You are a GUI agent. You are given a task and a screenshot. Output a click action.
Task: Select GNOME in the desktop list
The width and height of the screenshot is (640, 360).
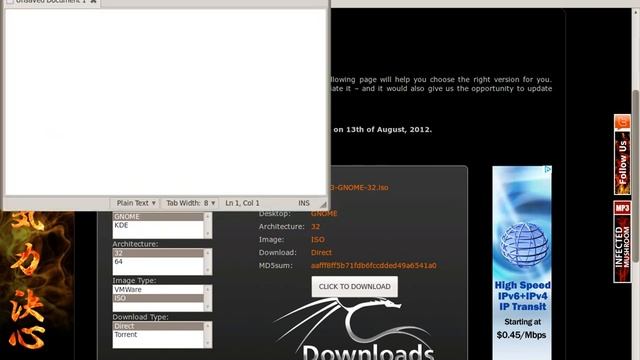coord(158,217)
